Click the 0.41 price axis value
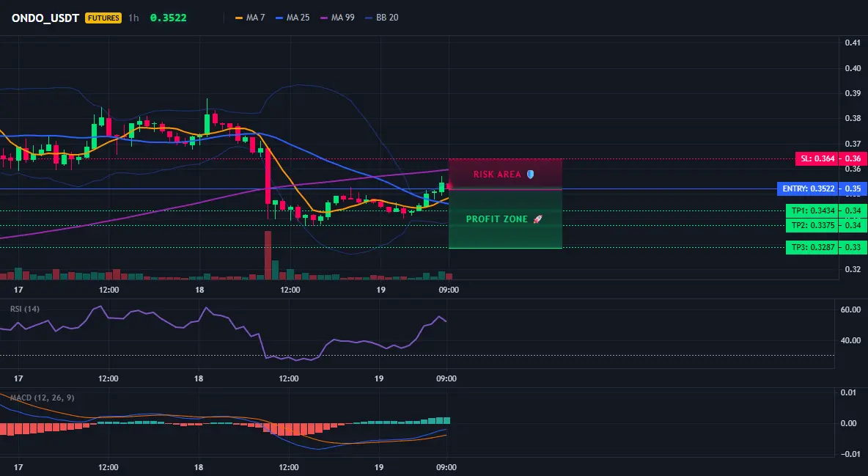 [x=853, y=43]
